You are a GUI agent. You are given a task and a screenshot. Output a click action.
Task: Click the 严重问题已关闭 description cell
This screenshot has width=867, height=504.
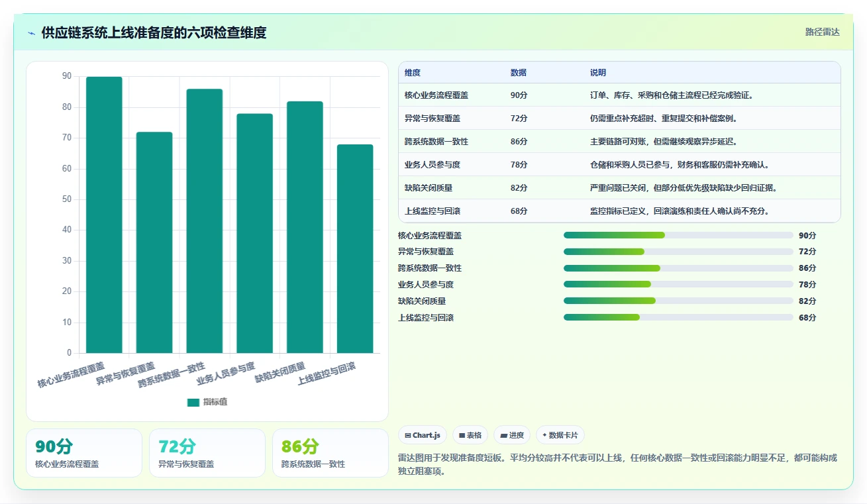tap(684, 188)
